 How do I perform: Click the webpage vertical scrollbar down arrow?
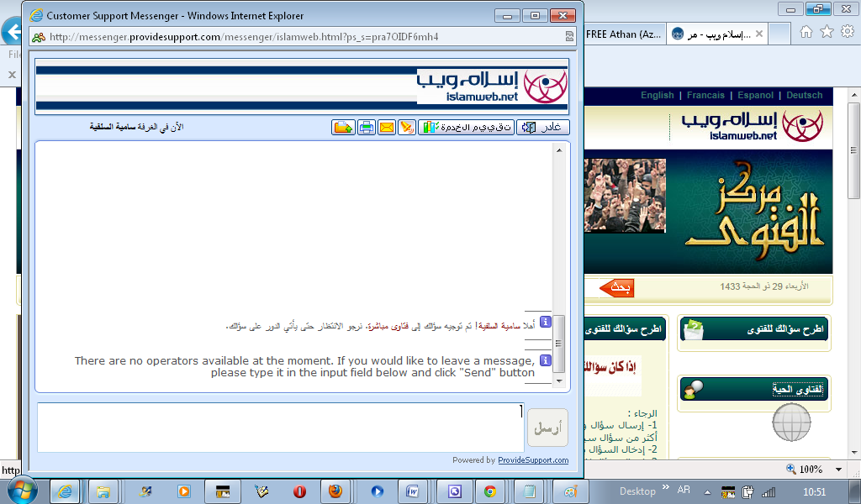[x=854, y=453]
